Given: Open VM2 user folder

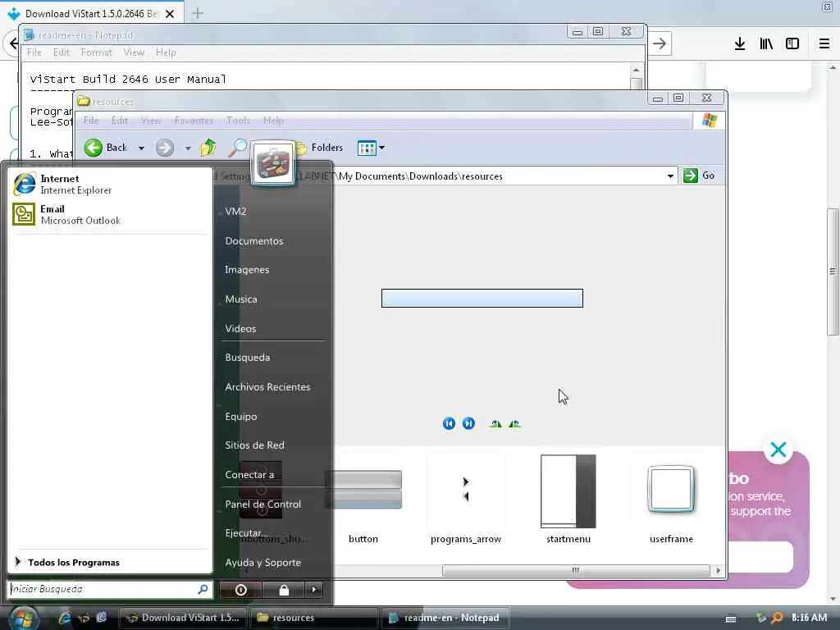Looking at the screenshot, I should coord(235,211).
